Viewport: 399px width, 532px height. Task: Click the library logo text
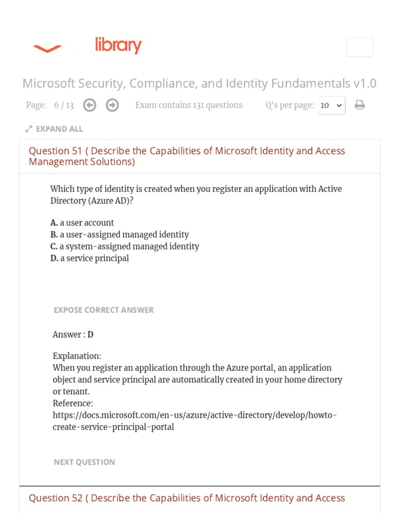point(118,46)
